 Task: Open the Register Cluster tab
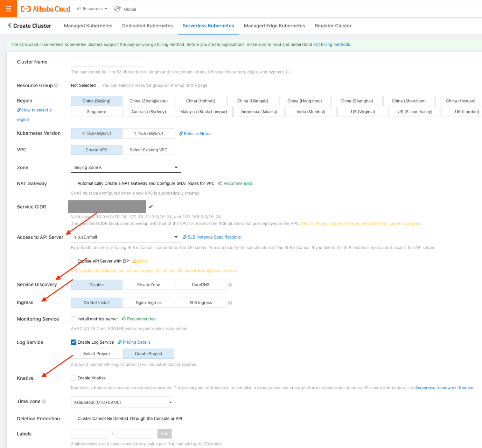coord(333,26)
